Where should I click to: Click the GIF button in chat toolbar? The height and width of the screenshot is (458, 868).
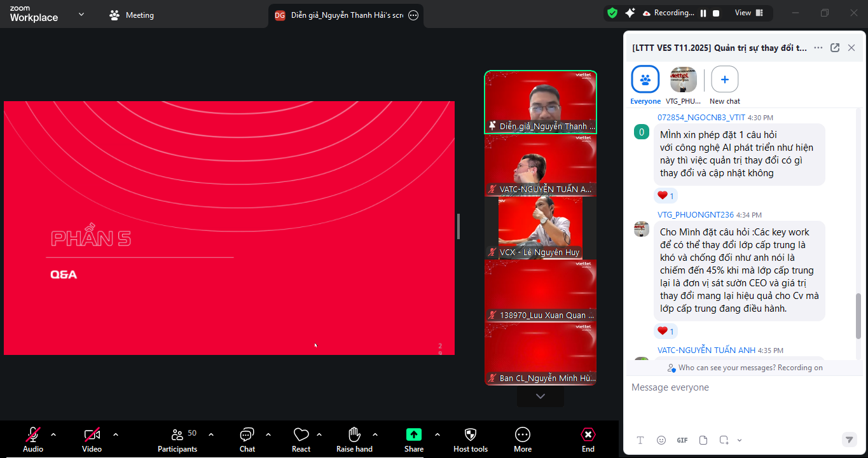pyautogui.click(x=682, y=440)
